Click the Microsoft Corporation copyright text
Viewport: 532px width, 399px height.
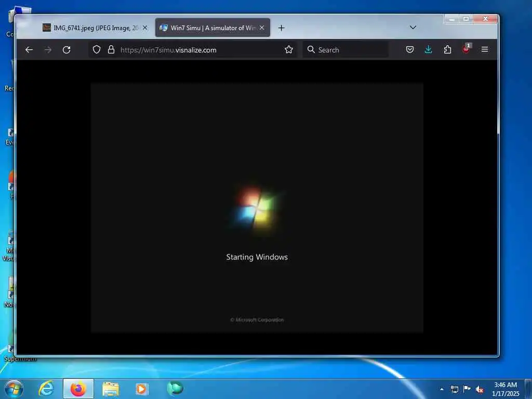coord(257,320)
